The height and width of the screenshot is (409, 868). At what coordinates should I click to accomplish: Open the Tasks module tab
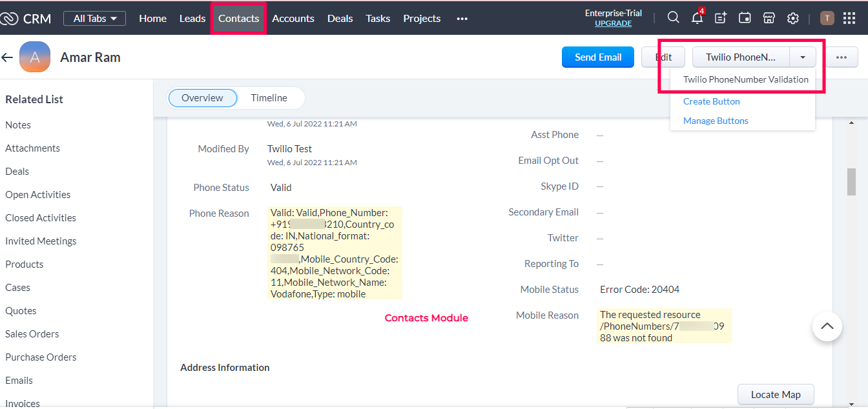[x=378, y=19]
